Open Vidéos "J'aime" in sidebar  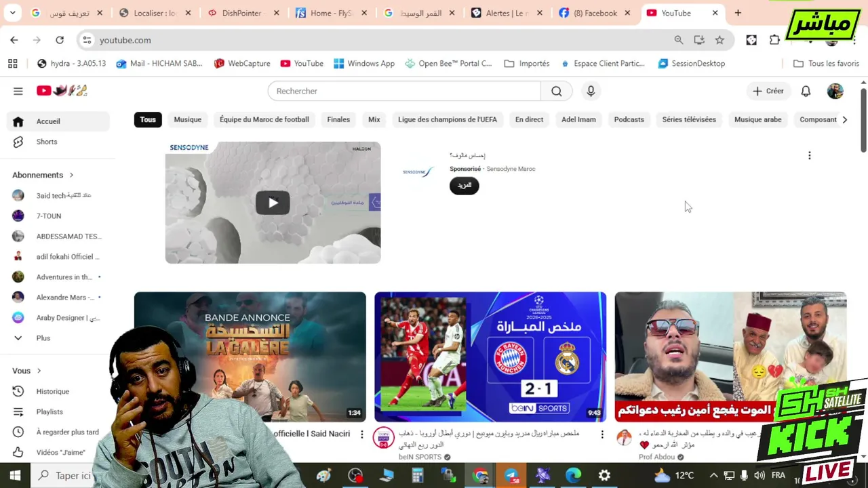[x=61, y=452]
